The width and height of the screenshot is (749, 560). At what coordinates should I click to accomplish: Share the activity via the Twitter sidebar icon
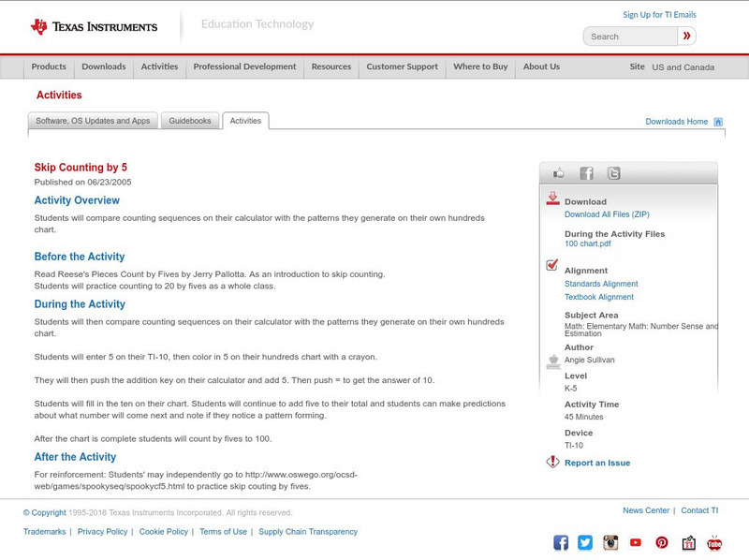pos(613,173)
